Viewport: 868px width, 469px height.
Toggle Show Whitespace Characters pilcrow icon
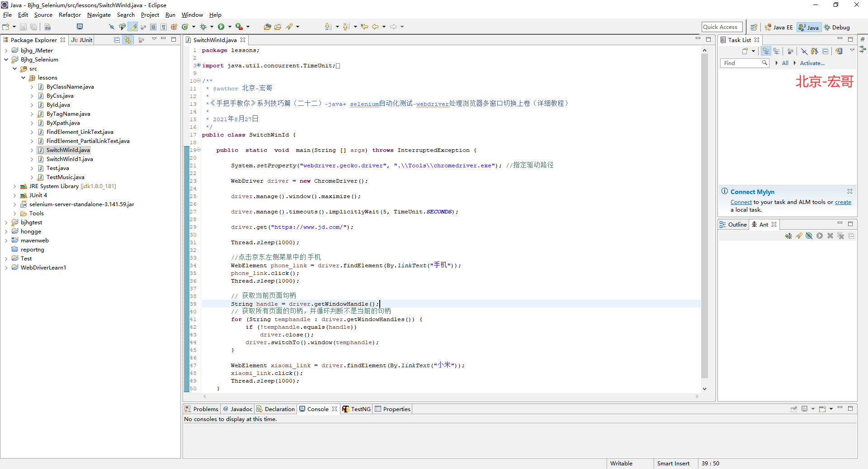164,27
